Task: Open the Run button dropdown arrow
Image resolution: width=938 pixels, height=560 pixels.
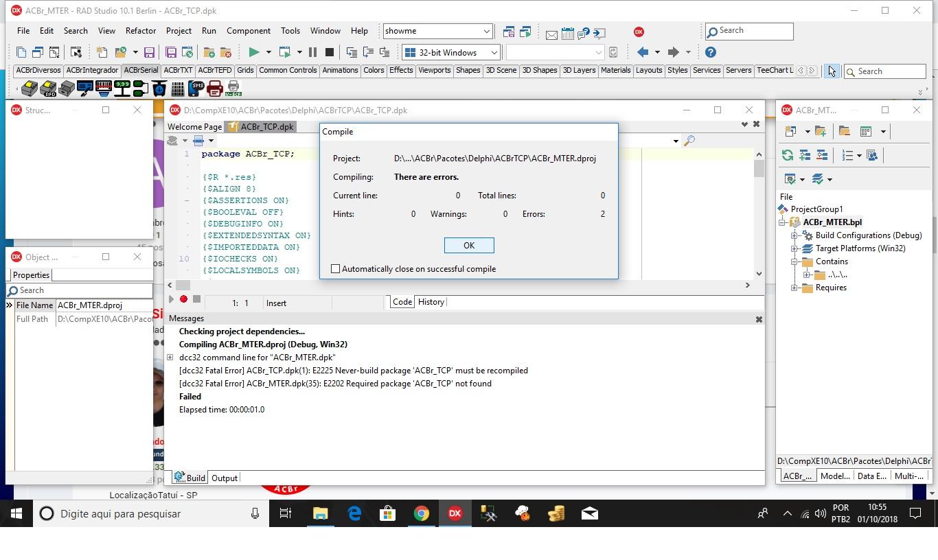Action: point(268,52)
